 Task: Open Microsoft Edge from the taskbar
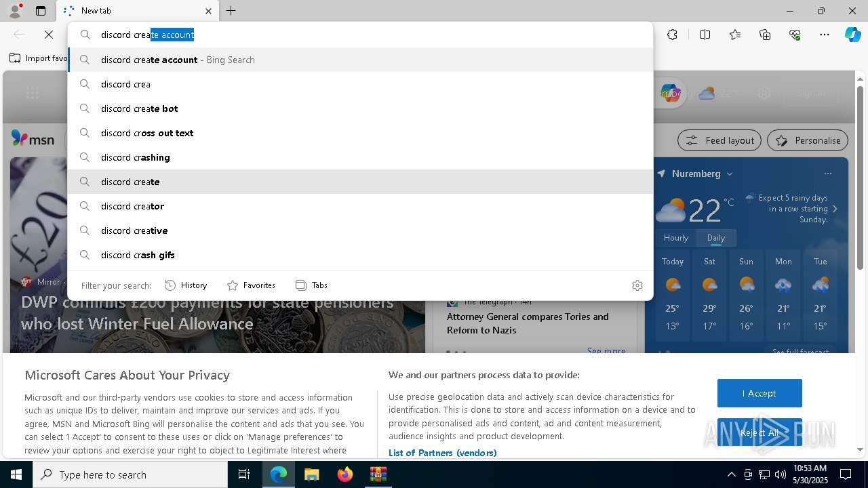pyautogui.click(x=279, y=474)
